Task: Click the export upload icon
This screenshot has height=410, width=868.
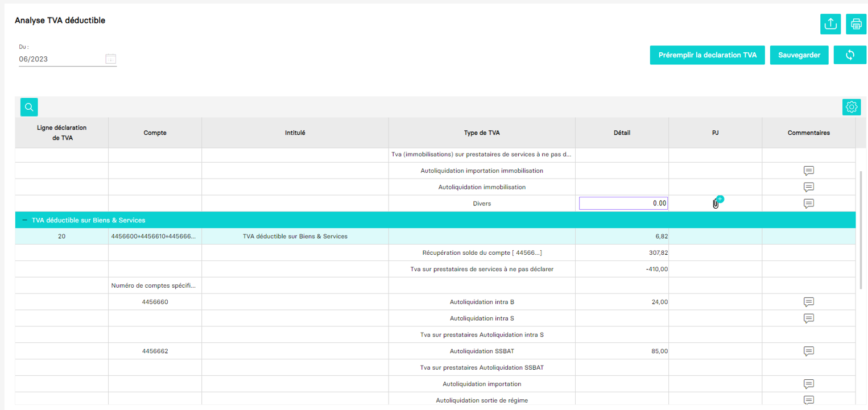Action: click(830, 24)
